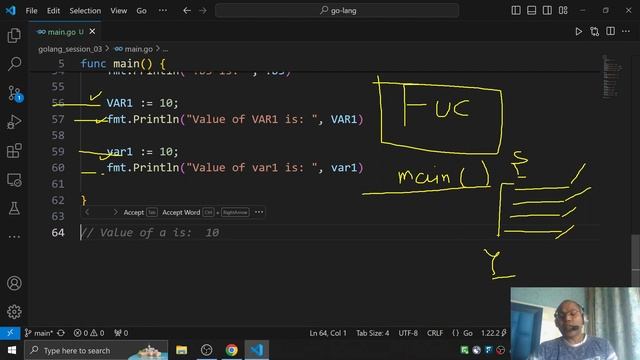Viewport: 640px width, 360px height.
Task: Open Run and Debug view
Action: (14, 122)
